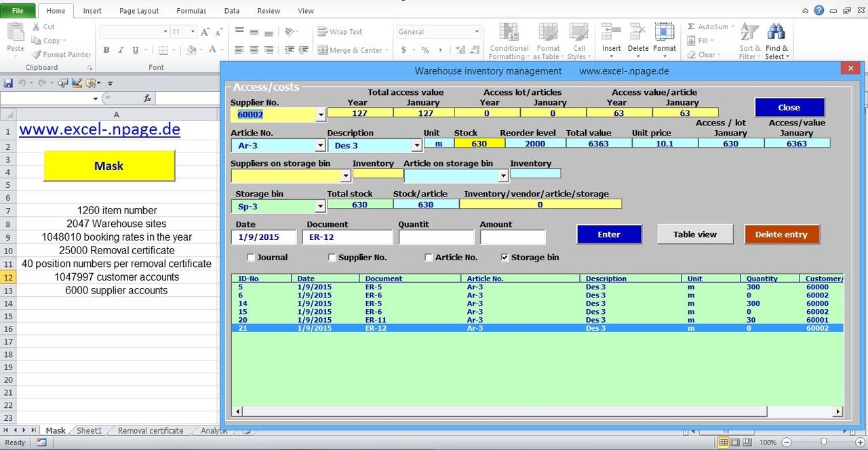868x450 pixels.
Task: Click the Paste clipboard icon
Action: point(15,33)
